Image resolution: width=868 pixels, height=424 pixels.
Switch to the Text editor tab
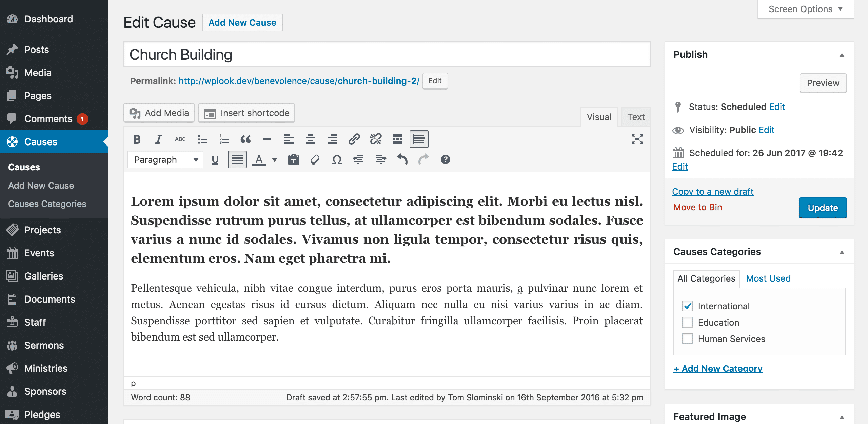(x=636, y=117)
